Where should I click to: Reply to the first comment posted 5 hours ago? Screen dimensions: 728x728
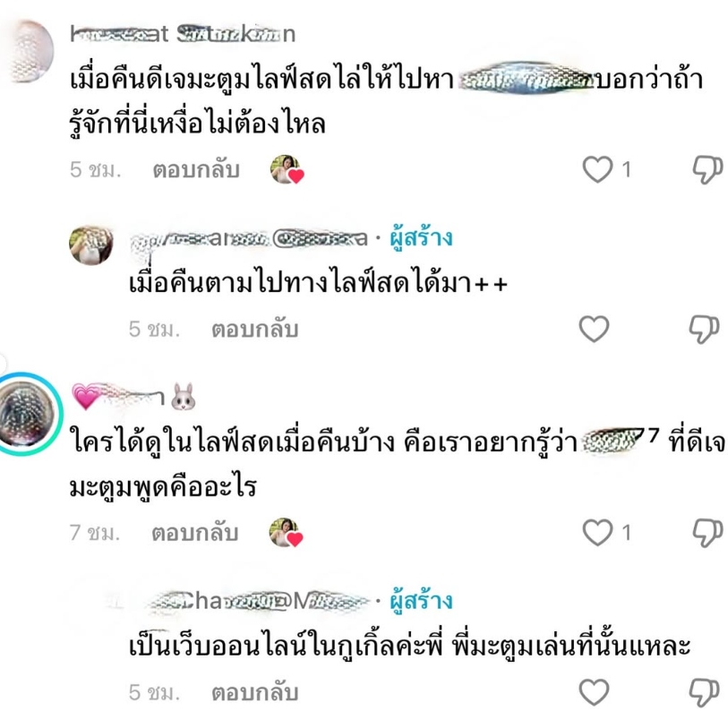pos(196,170)
